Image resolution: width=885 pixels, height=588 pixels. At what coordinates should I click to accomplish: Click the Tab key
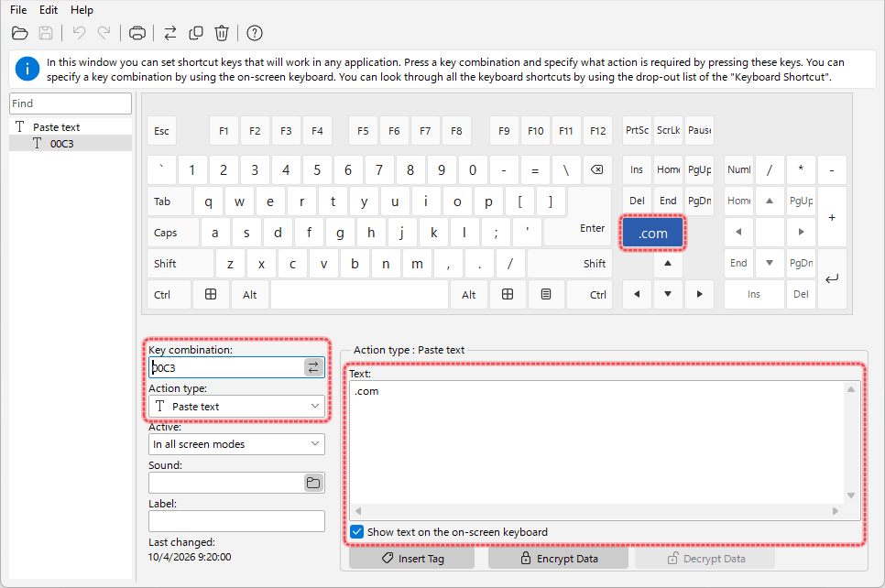[x=169, y=201]
